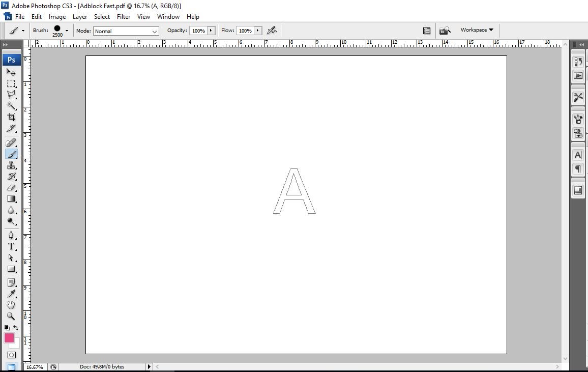
Task: Open the status bar document info arrow
Action: pyautogui.click(x=149, y=367)
